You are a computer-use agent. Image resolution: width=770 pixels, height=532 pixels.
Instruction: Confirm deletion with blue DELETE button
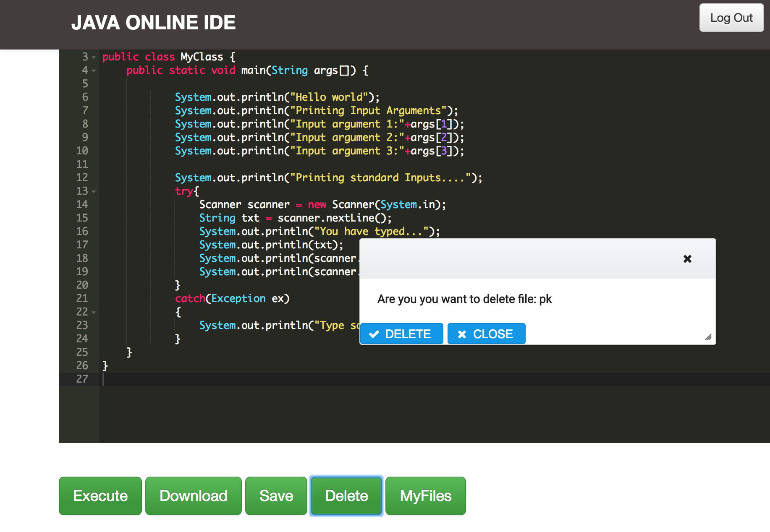coord(402,334)
